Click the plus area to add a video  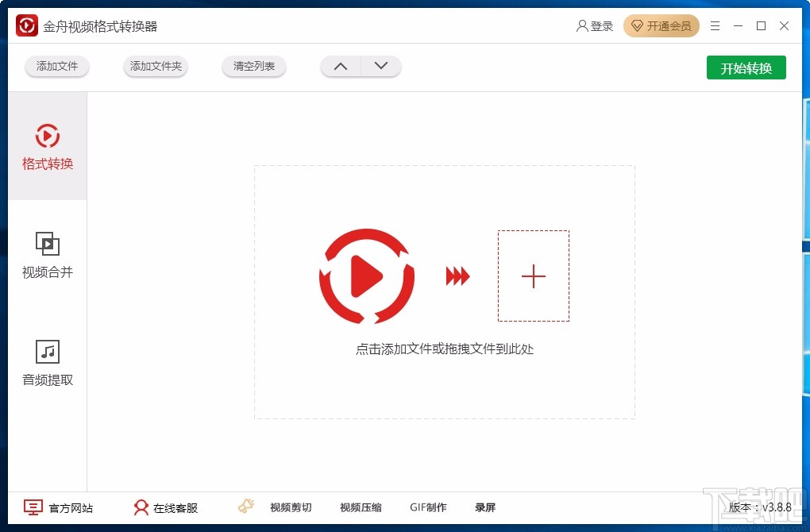[533, 276]
